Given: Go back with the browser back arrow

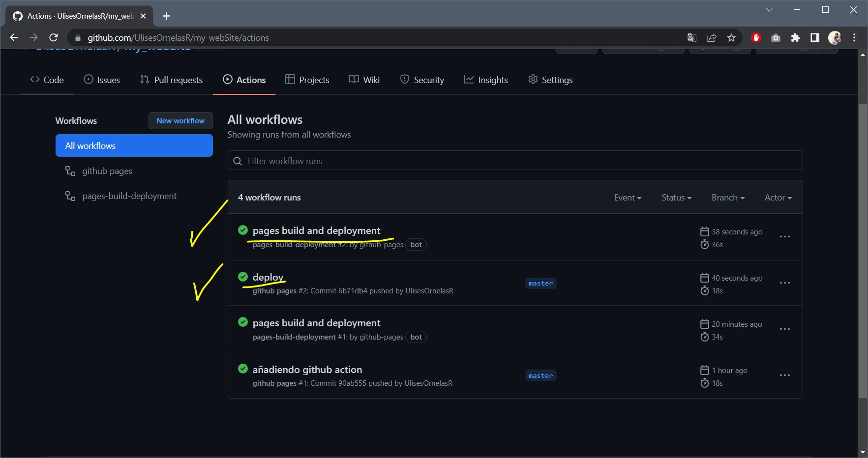Looking at the screenshot, I should [x=14, y=37].
